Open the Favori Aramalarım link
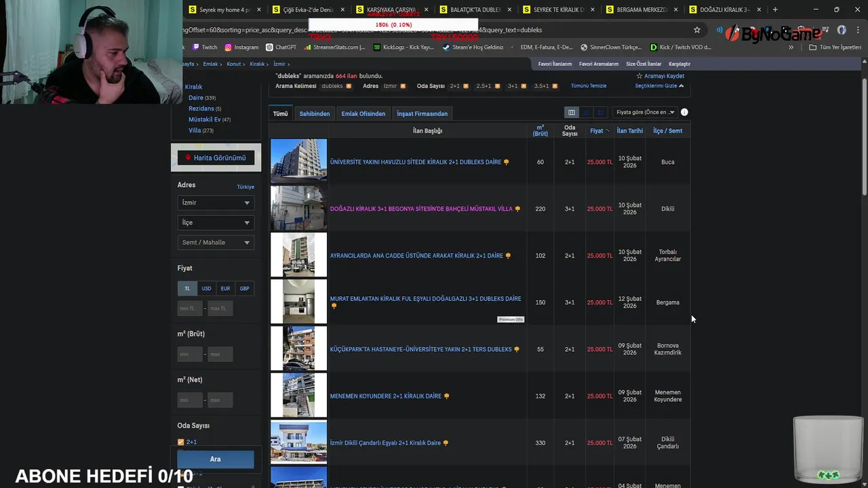868x488 pixels. (x=599, y=64)
